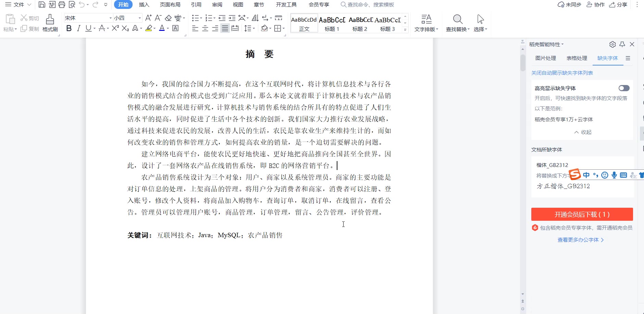Decrease font size with the A- icon
Screen dimensions: 644x314
pos(158,18)
